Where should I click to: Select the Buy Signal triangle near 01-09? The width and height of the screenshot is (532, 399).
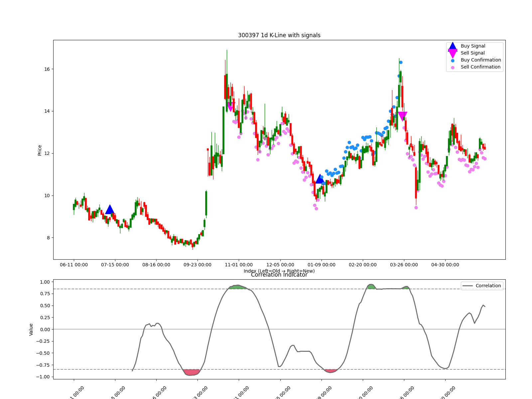click(x=320, y=179)
